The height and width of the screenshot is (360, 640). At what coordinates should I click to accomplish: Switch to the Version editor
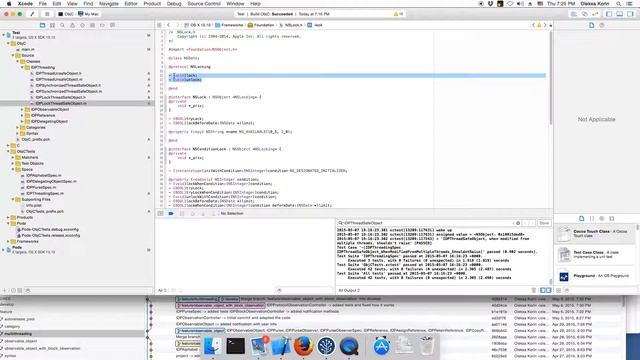click(x=595, y=14)
